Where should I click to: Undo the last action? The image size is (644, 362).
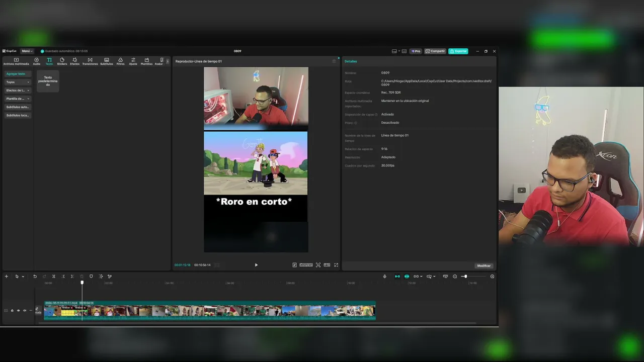[35, 276]
